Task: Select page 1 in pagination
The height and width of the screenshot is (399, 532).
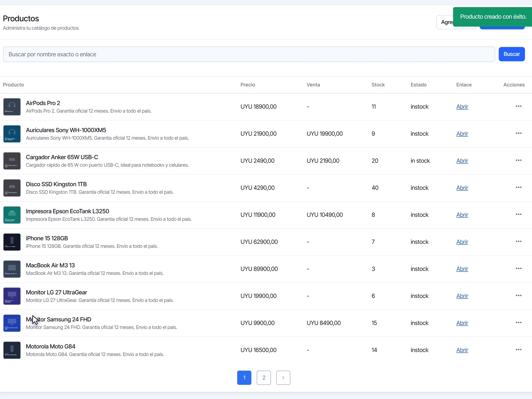Action: point(244,378)
